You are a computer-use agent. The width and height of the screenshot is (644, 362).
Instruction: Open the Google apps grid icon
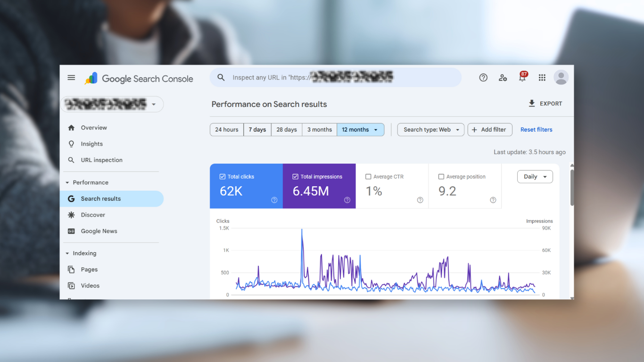coord(542,78)
